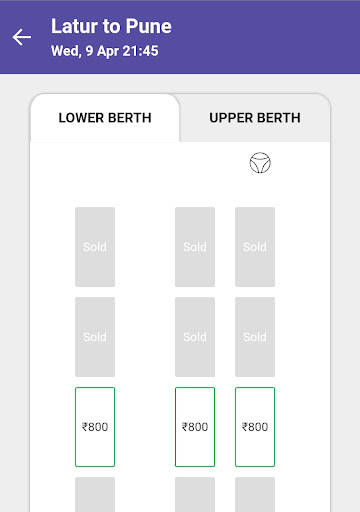Switch to the Upper Berth tab
Screen dimensions: 360x512
[x=255, y=118]
